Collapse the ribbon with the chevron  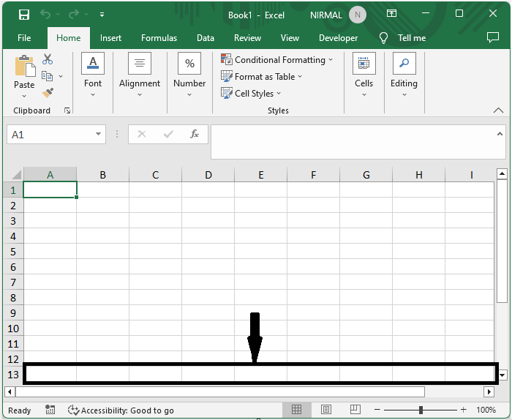[498, 110]
